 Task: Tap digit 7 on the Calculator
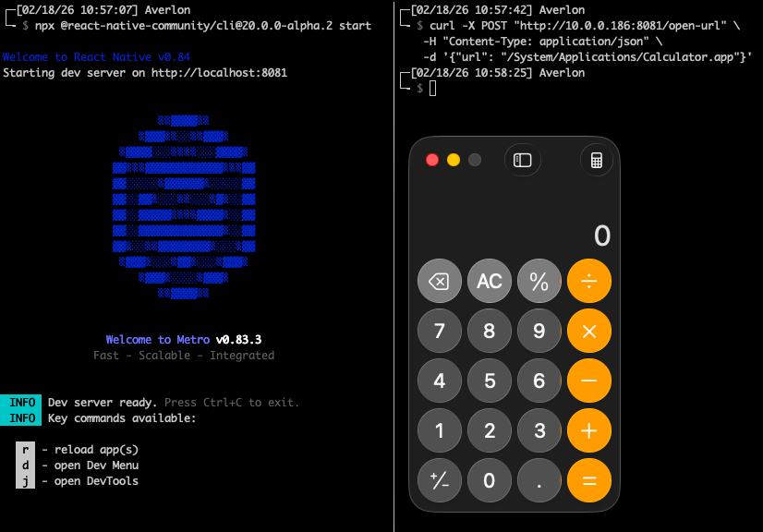[440, 331]
